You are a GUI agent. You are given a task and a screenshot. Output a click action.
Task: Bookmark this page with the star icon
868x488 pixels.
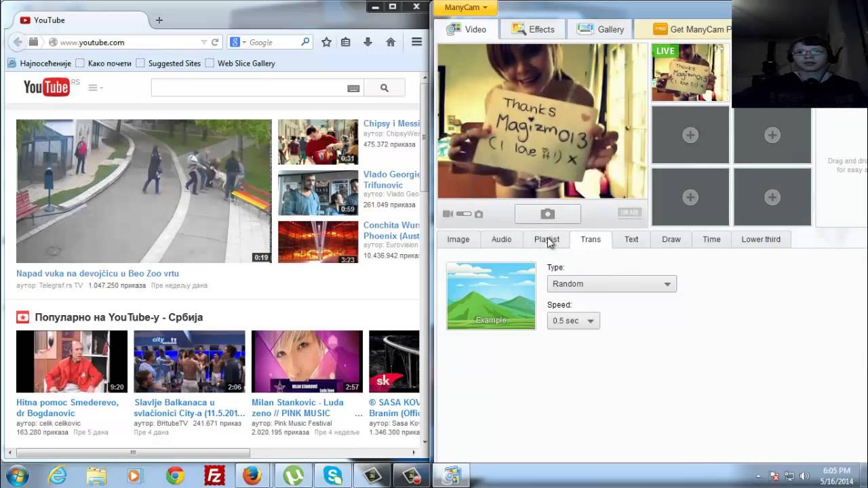[326, 42]
